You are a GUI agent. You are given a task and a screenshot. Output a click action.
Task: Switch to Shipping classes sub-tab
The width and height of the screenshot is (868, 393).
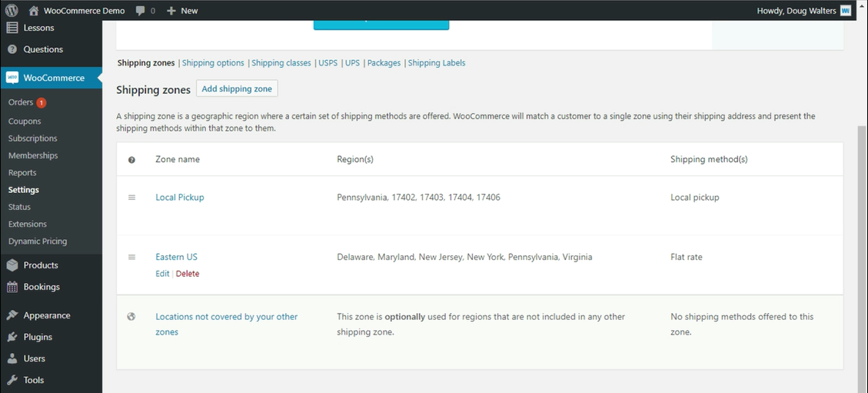281,63
